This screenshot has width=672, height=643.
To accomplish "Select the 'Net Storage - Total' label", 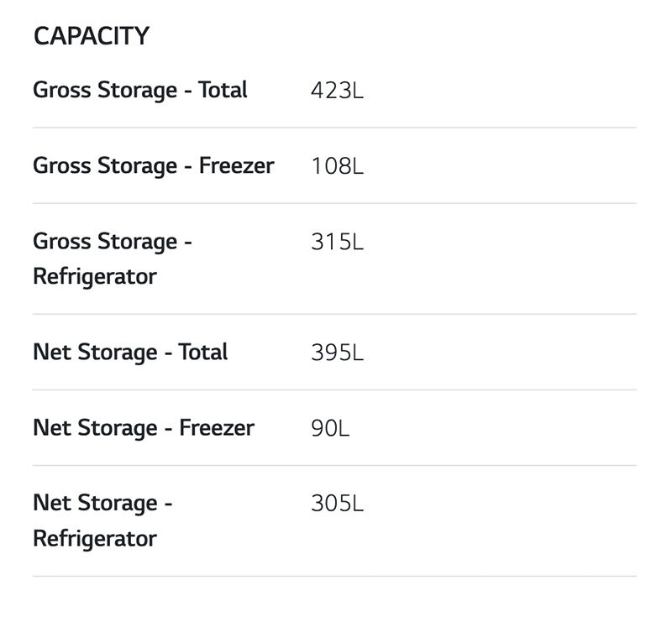I will click(130, 352).
